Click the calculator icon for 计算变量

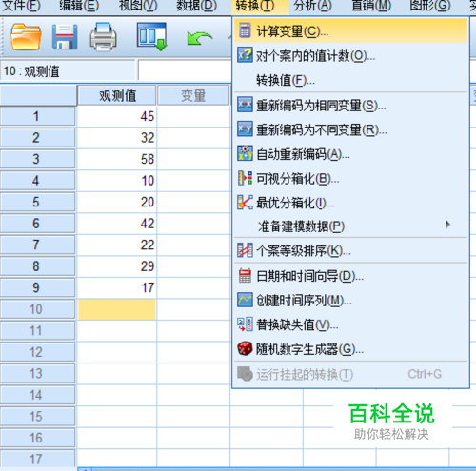click(245, 30)
